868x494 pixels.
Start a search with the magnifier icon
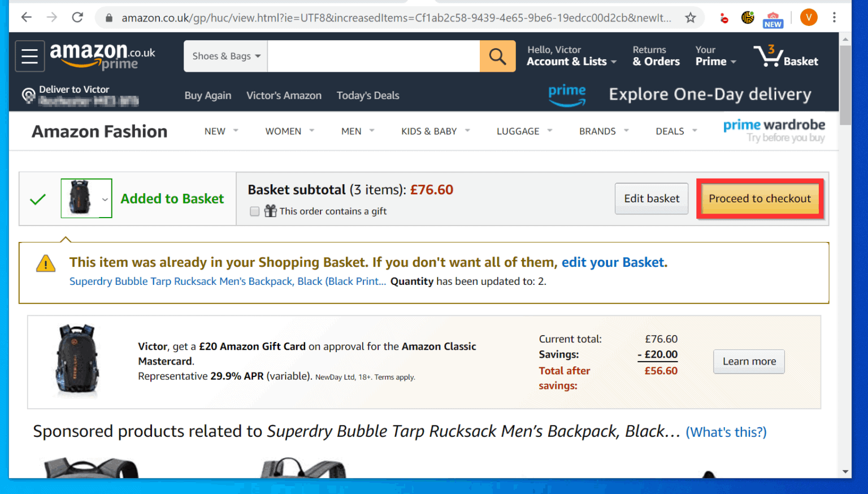pos(497,56)
